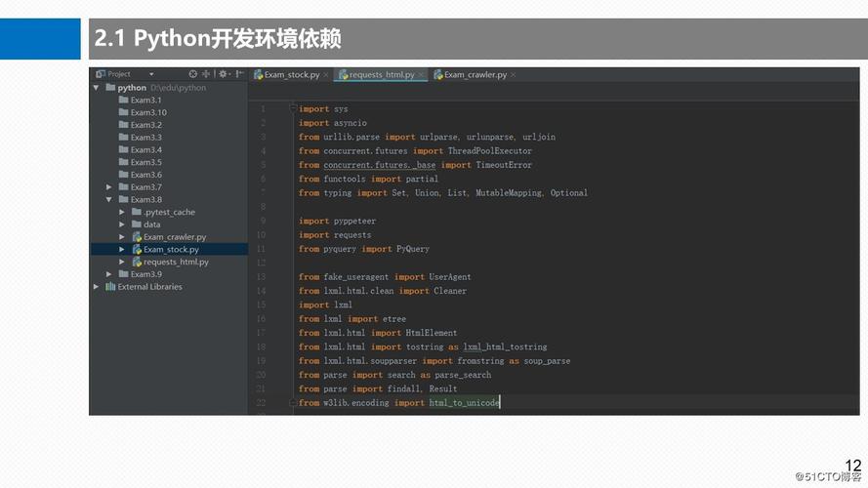Image resolution: width=868 pixels, height=488 pixels.
Task: Click 'UserAgent' in the fake_useragent import
Action: 450,277
